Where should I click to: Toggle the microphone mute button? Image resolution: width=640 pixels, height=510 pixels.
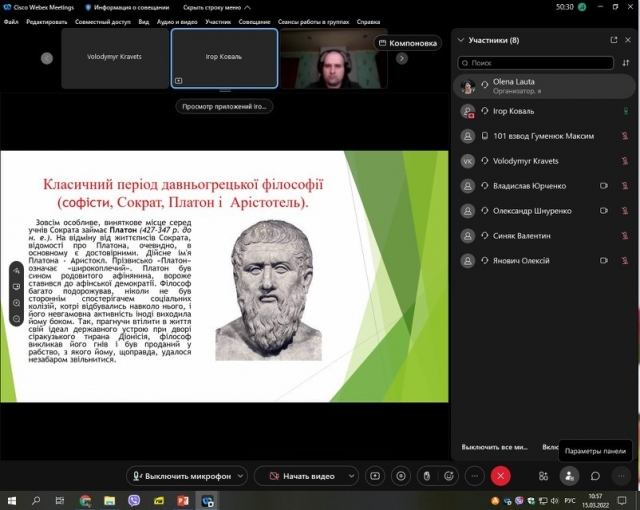tap(182, 476)
